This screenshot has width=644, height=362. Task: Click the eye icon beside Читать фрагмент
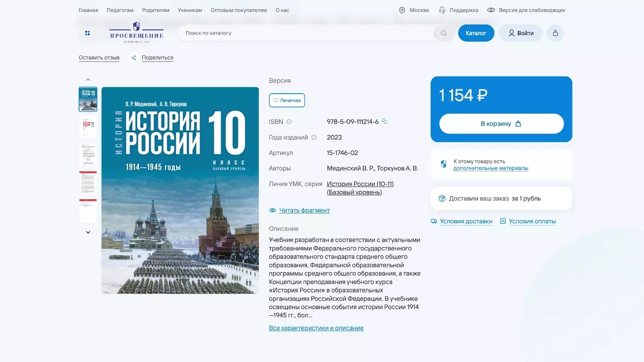(x=272, y=210)
